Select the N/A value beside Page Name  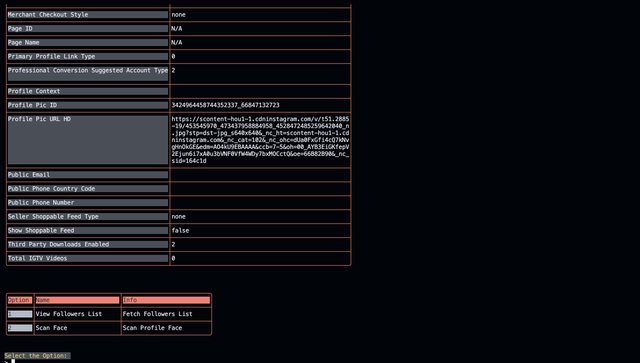click(177, 42)
